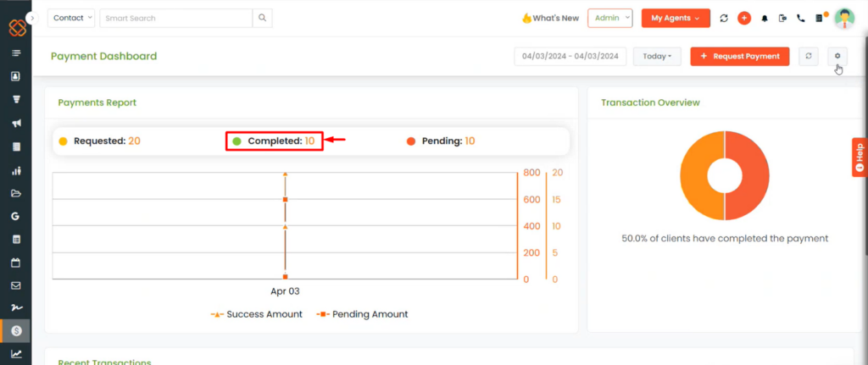Open the signature icon in the sidebar
868x365 pixels.
point(16,307)
